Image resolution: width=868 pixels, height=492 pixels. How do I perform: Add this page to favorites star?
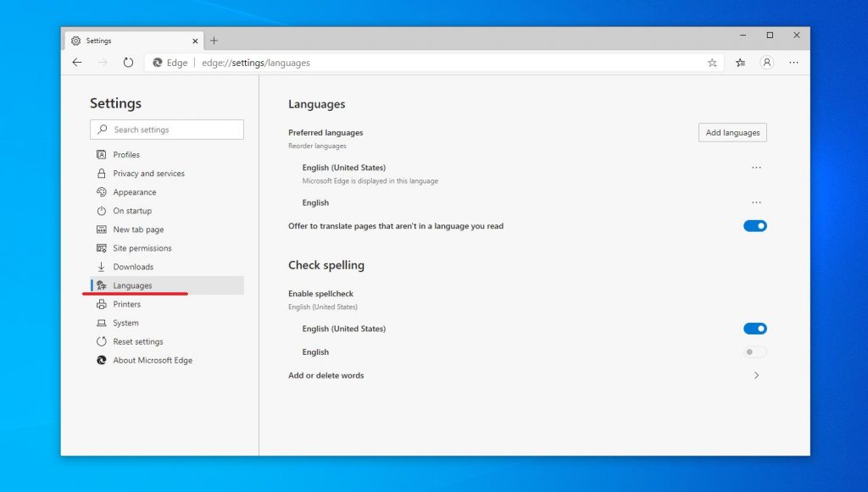(712, 63)
